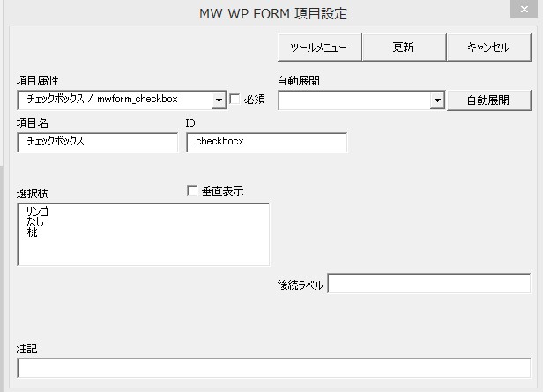
Task: Click inside the 選択枝 text area
Action: pos(143,234)
